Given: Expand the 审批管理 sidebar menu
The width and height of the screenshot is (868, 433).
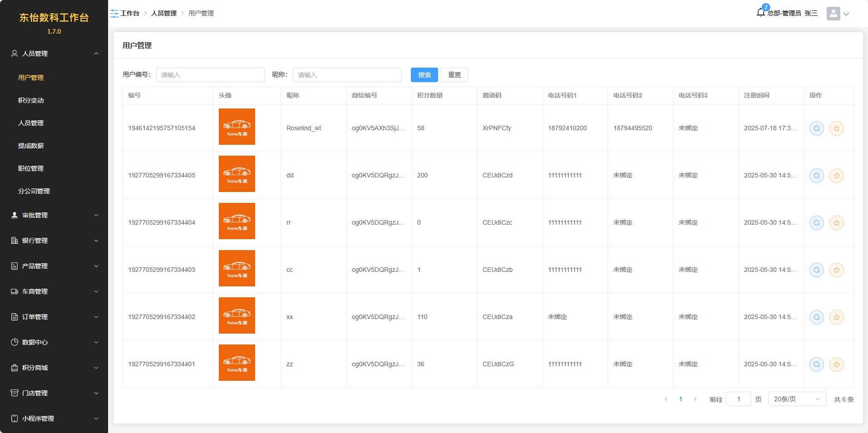Looking at the screenshot, I should pos(54,215).
